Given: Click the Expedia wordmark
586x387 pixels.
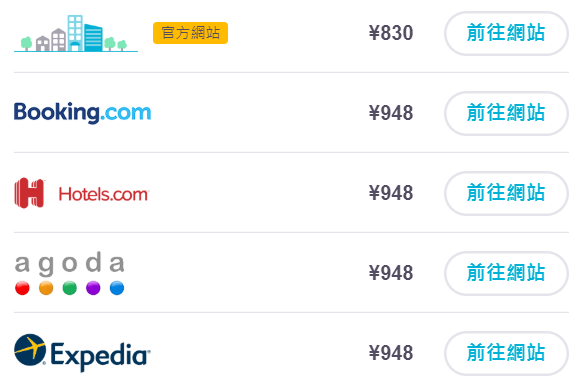Looking at the screenshot, I should tap(100, 356).
